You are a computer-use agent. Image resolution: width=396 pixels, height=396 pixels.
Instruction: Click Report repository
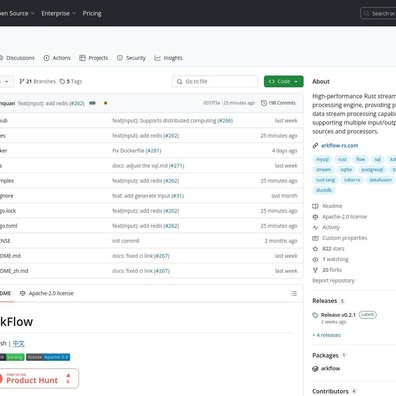[333, 280]
